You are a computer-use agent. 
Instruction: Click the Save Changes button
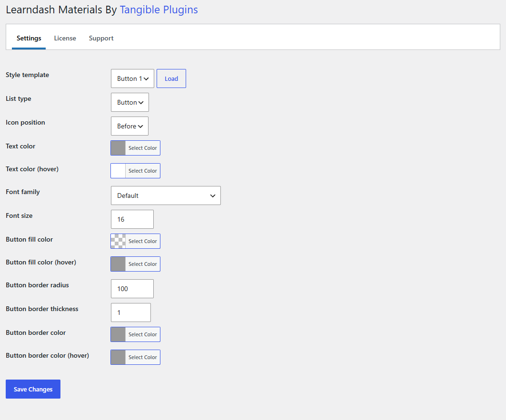click(x=33, y=389)
